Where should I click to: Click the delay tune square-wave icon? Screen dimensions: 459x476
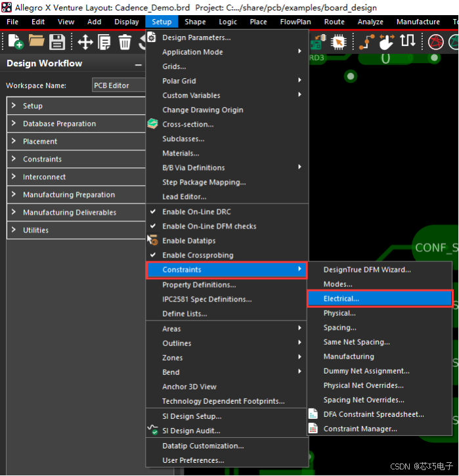(x=407, y=41)
